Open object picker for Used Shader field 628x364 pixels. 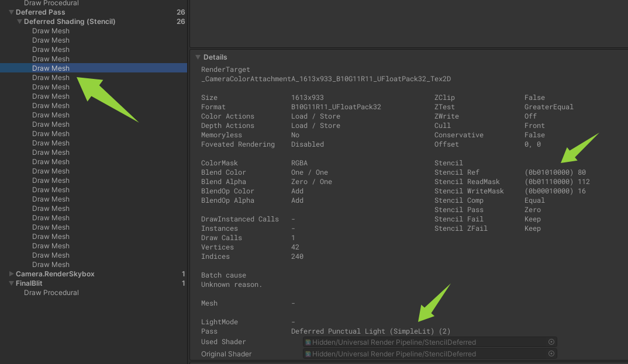(551, 342)
